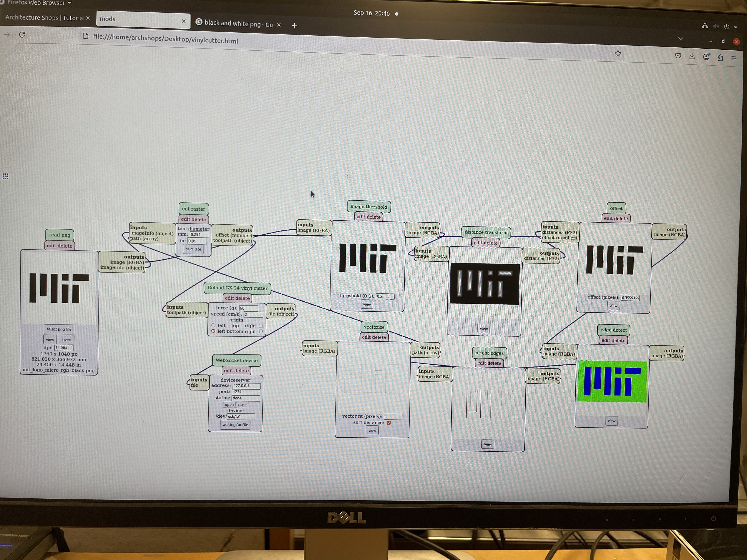Click the bookmark star icon
The height and width of the screenshot is (560, 747).
click(618, 54)
